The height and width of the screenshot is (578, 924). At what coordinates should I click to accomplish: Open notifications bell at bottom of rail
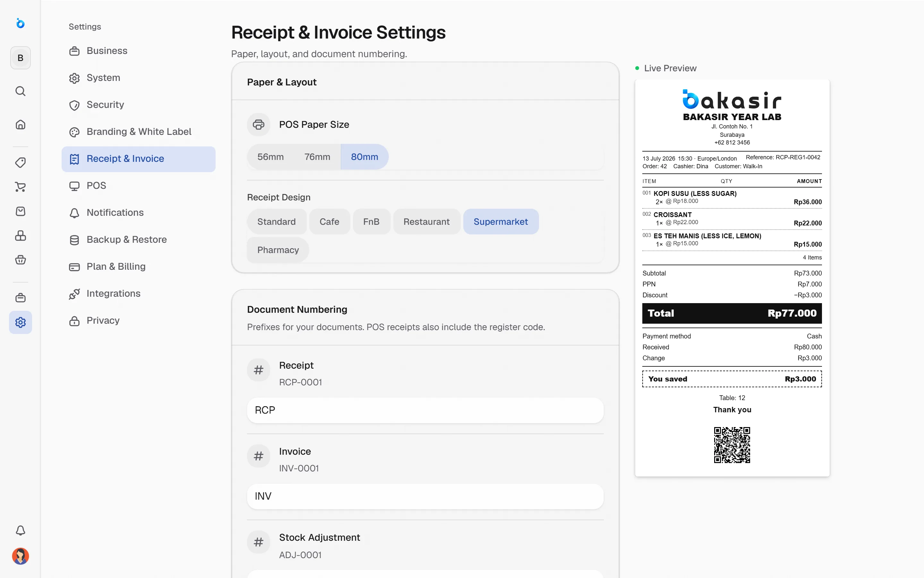point(20,530)
